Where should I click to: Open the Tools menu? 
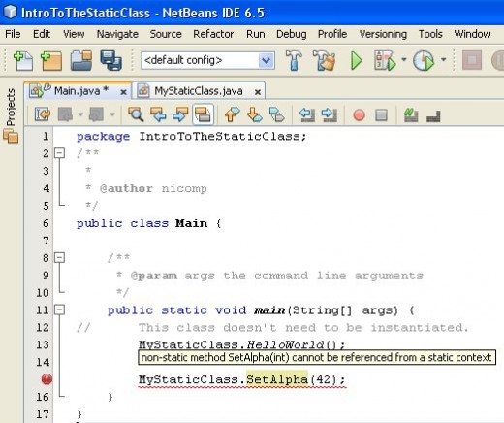pyautogui.click(x=430, y=34)
